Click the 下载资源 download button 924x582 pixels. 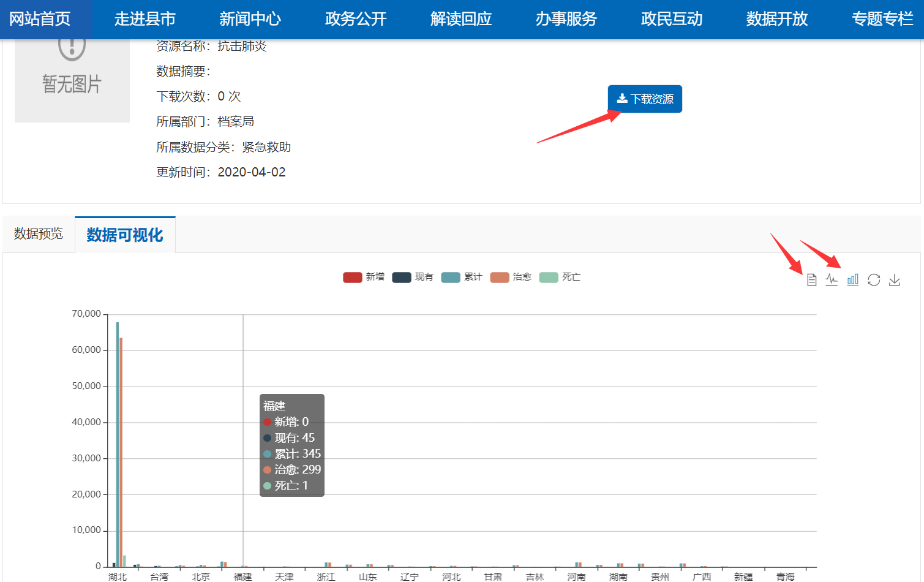645,99
